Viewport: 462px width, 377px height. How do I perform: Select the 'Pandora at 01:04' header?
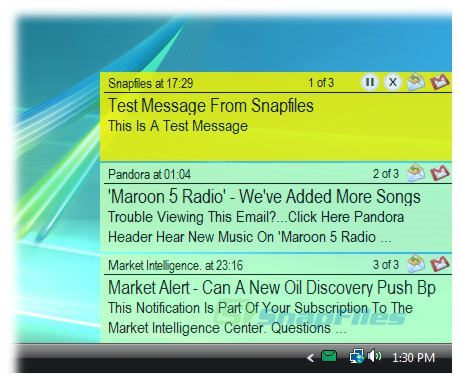pos(149,174)
